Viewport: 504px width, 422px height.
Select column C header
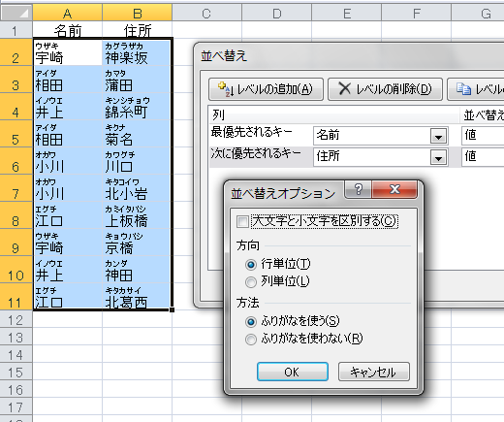click(206, 14)
